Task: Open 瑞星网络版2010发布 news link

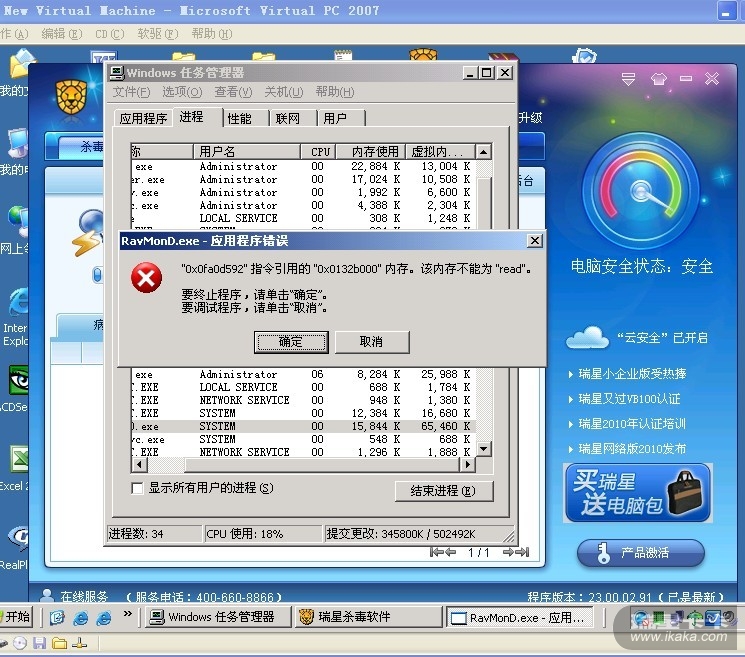Action: point(632,448)
